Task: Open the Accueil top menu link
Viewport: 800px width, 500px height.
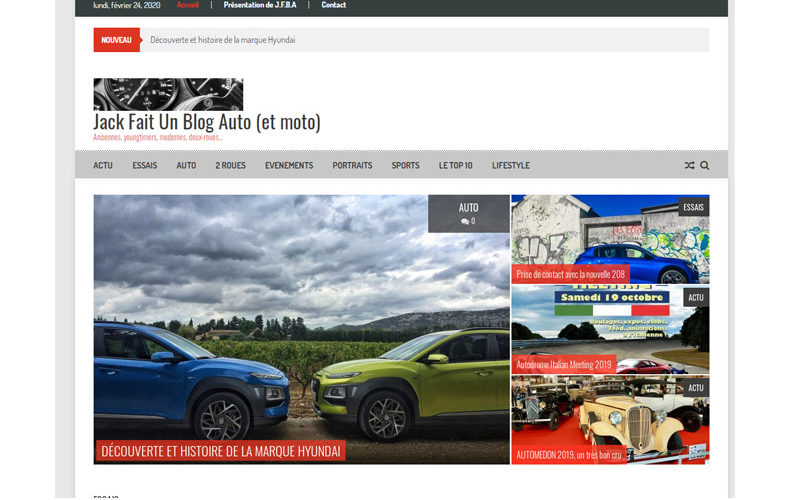Action: pyautogui.click(x=187, y=5)
